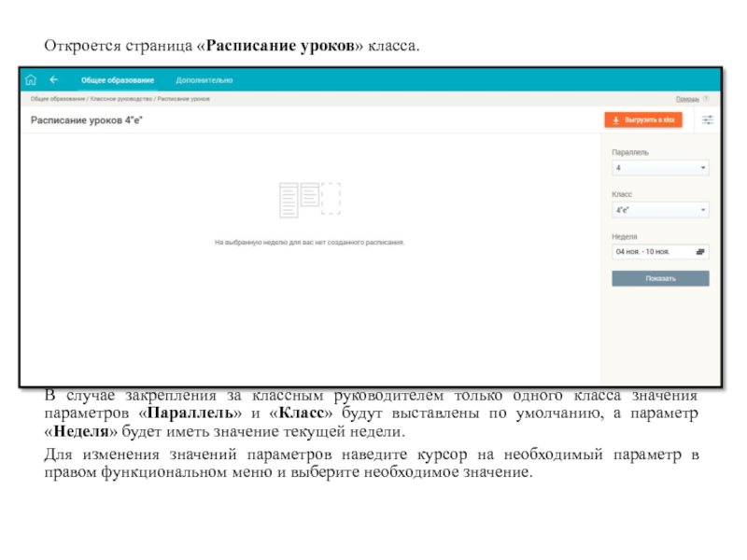This screenshot has height=560, width=747.
Task: Switch to Общее образование tab
Action: click(x=118, y=80)
